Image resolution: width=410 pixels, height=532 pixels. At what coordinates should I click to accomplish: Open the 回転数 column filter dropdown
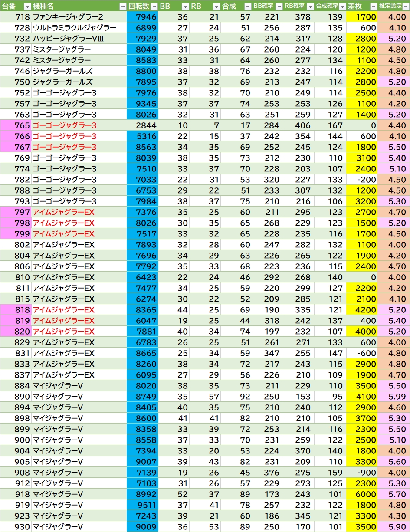154,7
